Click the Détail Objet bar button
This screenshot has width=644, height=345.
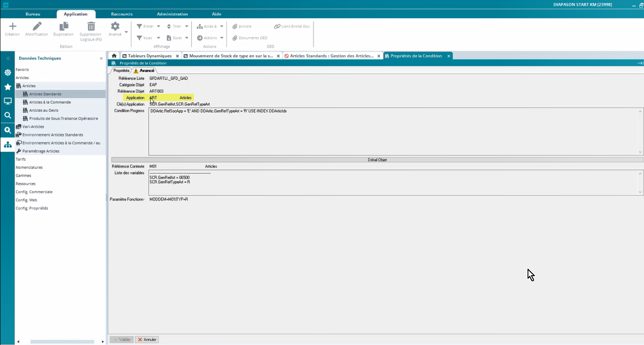click(x=377, y=160)
